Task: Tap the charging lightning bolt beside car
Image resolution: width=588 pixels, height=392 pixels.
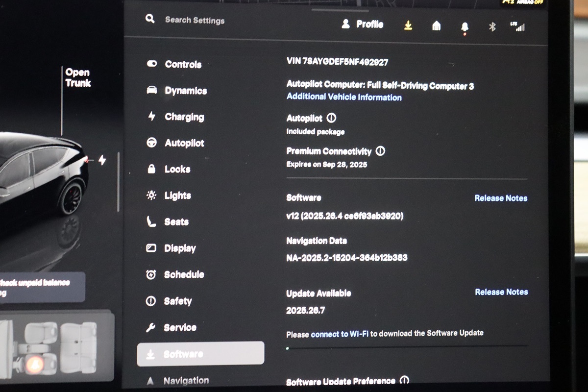Action: point(102,160)
